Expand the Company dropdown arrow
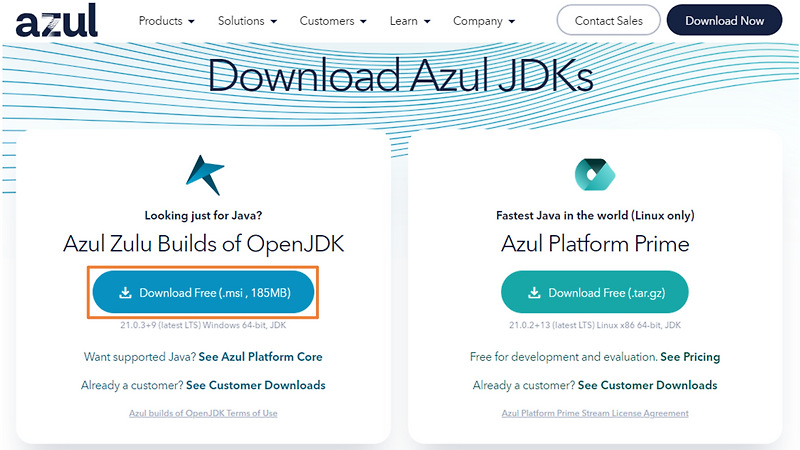 [x=512, y=21]
